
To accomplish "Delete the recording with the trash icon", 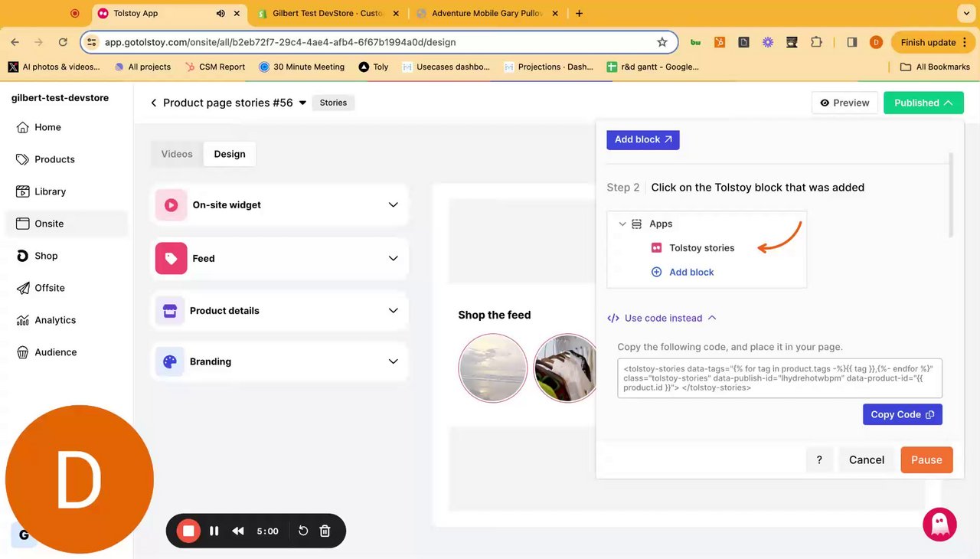I will [x=325, y=531].
